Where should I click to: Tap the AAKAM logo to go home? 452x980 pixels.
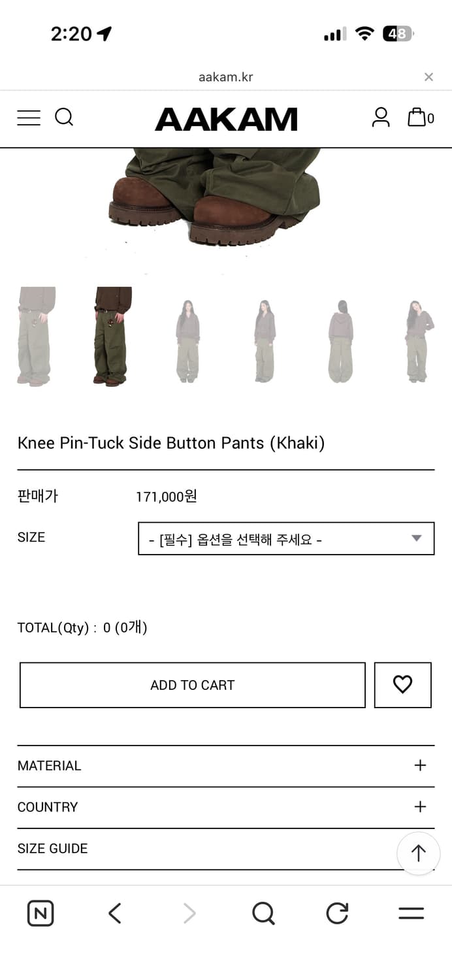[x=226, y=118]
